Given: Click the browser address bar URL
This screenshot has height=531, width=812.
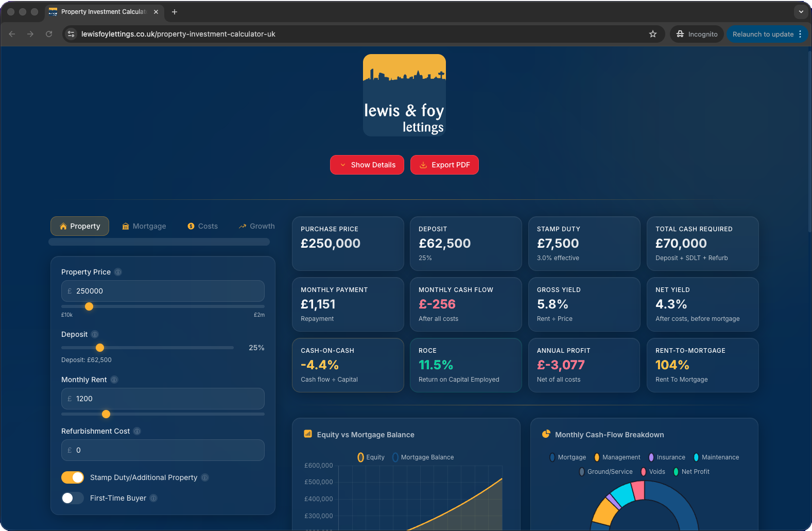Looking at the screenshot, I should coord(178,34).
